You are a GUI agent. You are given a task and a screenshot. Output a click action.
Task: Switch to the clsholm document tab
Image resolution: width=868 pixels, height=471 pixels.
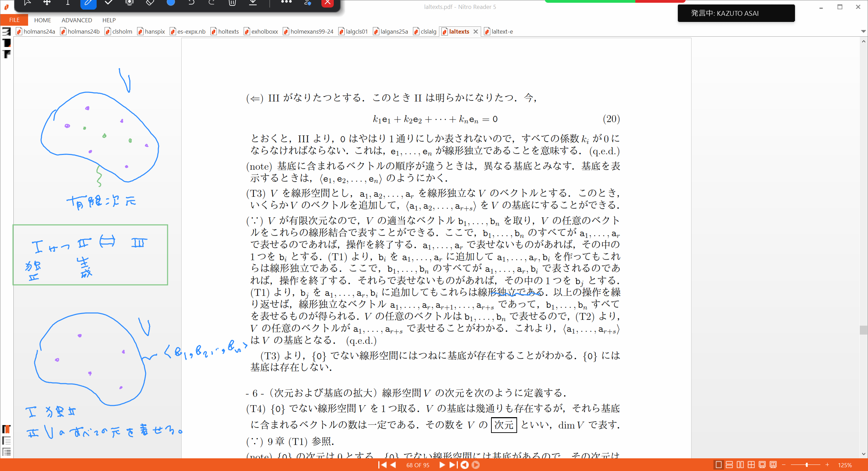119,32
